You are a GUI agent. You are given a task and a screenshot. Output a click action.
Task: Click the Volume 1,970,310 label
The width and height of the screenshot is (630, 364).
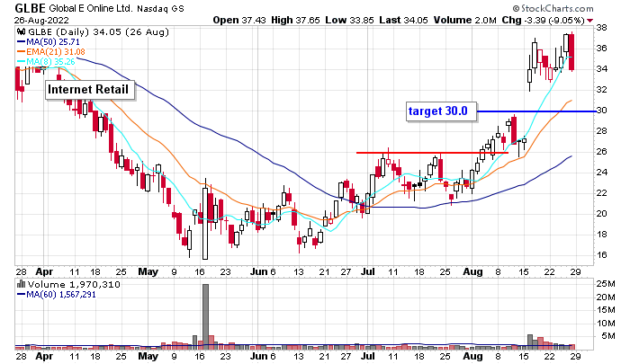click(74, 285)
